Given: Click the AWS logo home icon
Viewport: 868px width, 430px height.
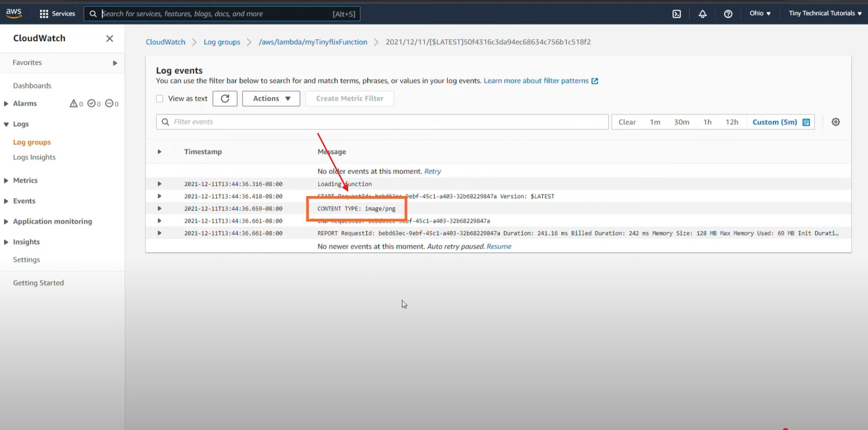Looking at the screenshot, I should tap(14, 13).
